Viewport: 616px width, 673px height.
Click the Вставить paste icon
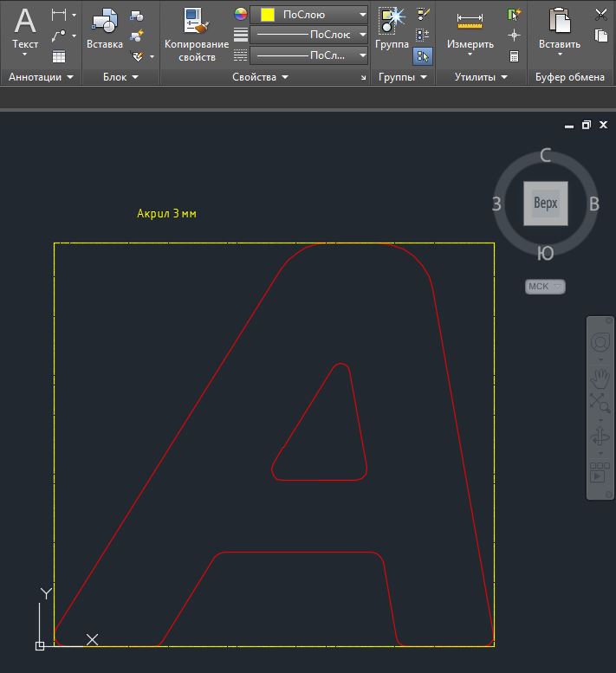click(x=560, y=21)
